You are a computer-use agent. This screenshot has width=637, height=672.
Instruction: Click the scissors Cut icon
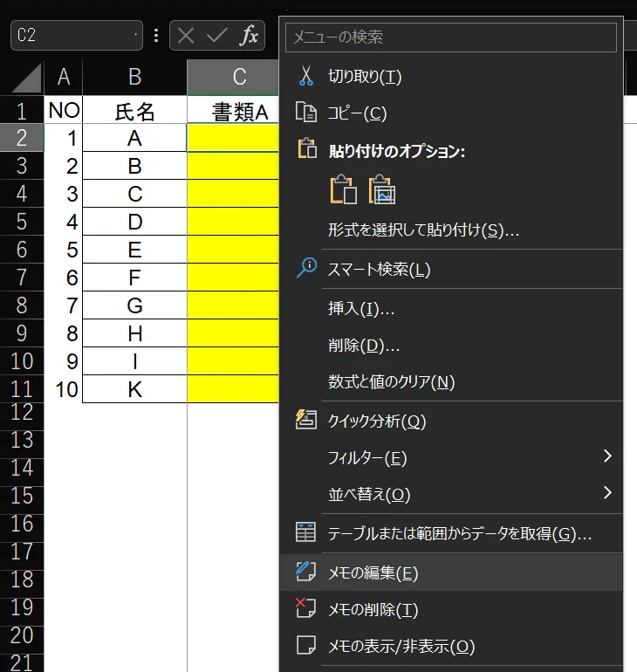306,76
